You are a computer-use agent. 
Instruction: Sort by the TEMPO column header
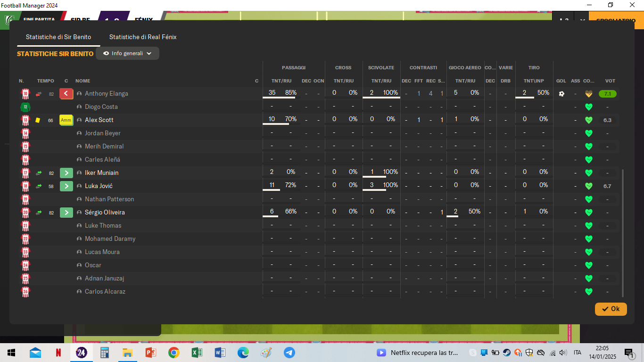(46, 81)
